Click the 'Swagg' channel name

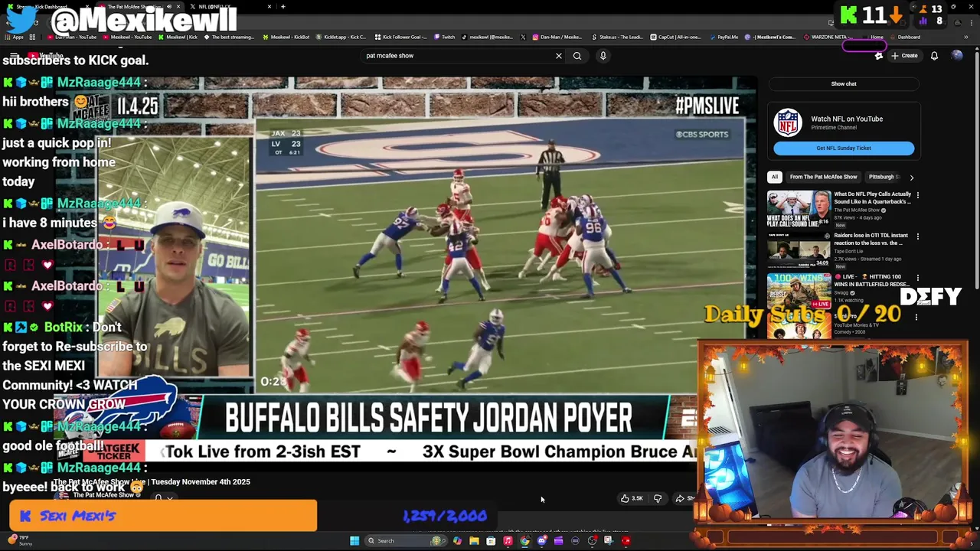point(841,292)
